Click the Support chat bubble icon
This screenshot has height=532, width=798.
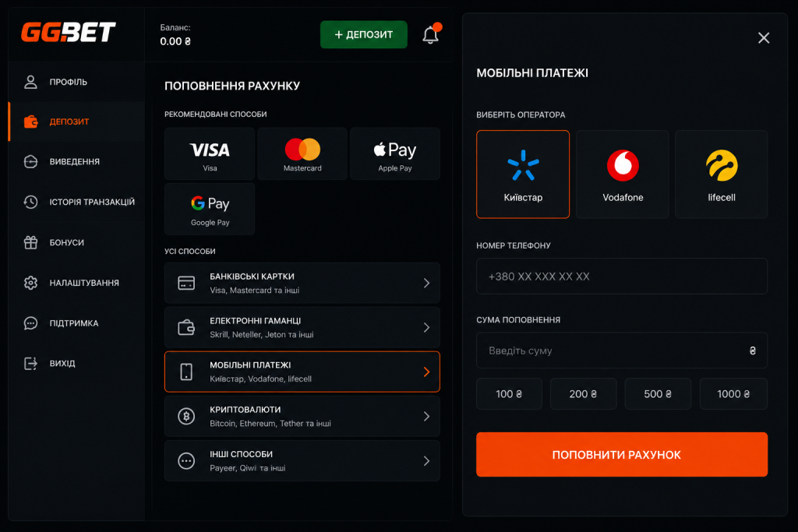tap(30, 323)
